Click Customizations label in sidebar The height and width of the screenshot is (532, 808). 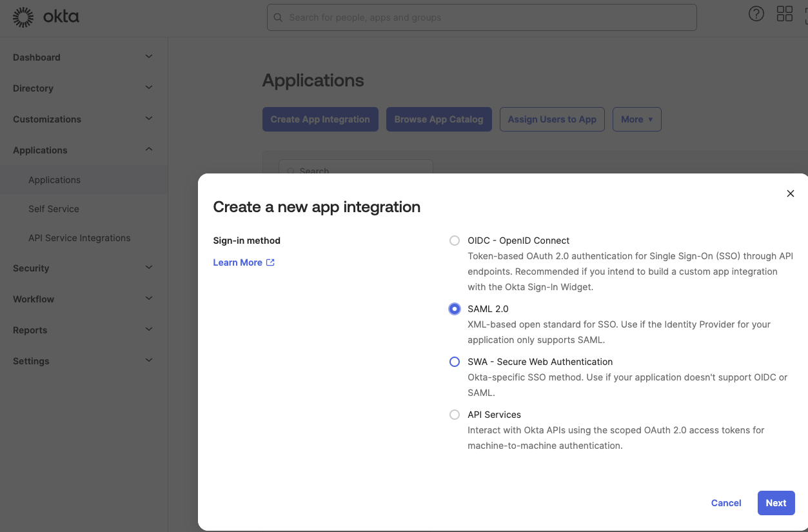click(47, 119)
